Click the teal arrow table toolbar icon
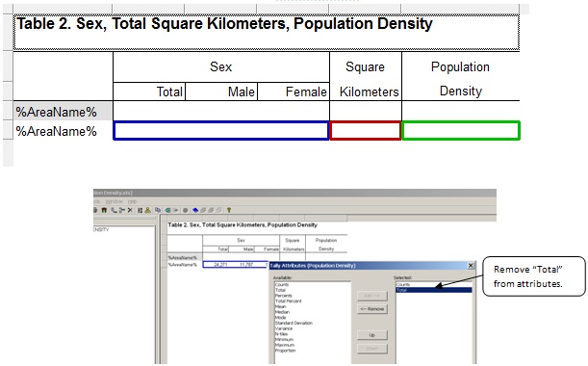588x366 pixels. [167, 210]
